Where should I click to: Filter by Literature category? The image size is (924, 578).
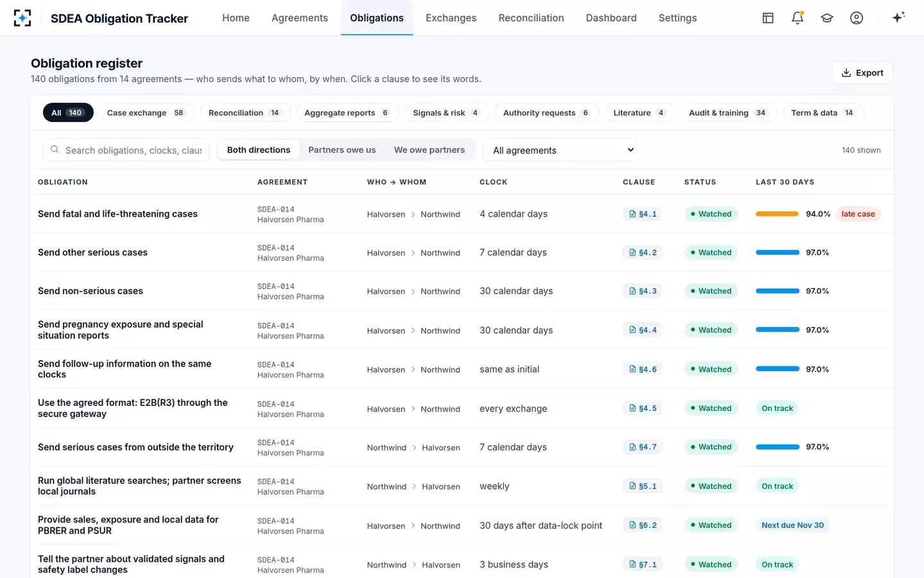pyautogui.click(x=639, y=112)
